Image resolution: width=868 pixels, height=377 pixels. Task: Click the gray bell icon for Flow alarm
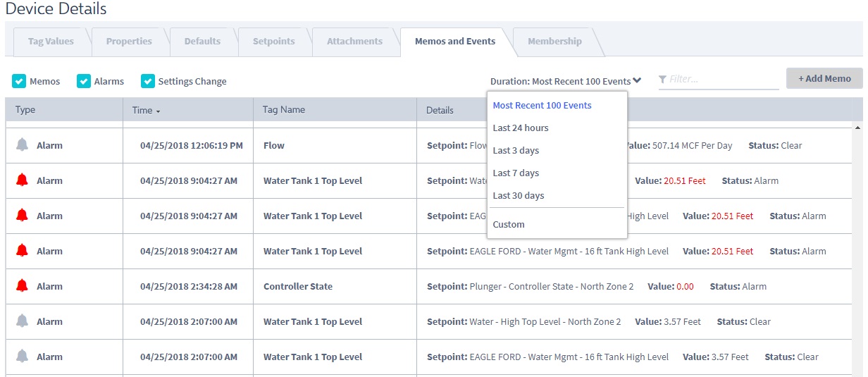tap(22, 145)
